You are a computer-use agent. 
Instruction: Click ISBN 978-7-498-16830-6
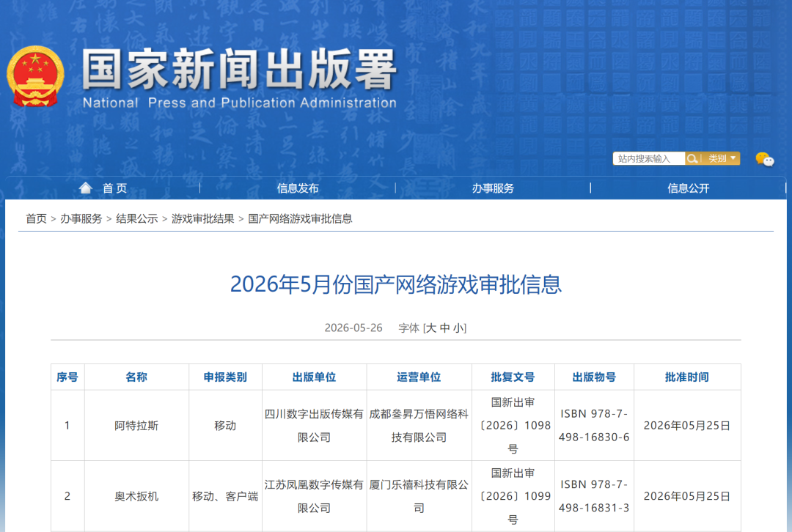(x=594, y=426)
